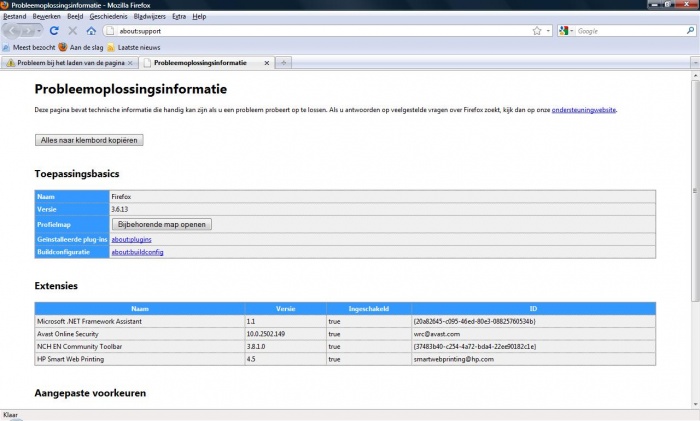Select the Probleemoplossingsinformatie tab
This screenshot has width=700, height=421.
tap(205, 63)
